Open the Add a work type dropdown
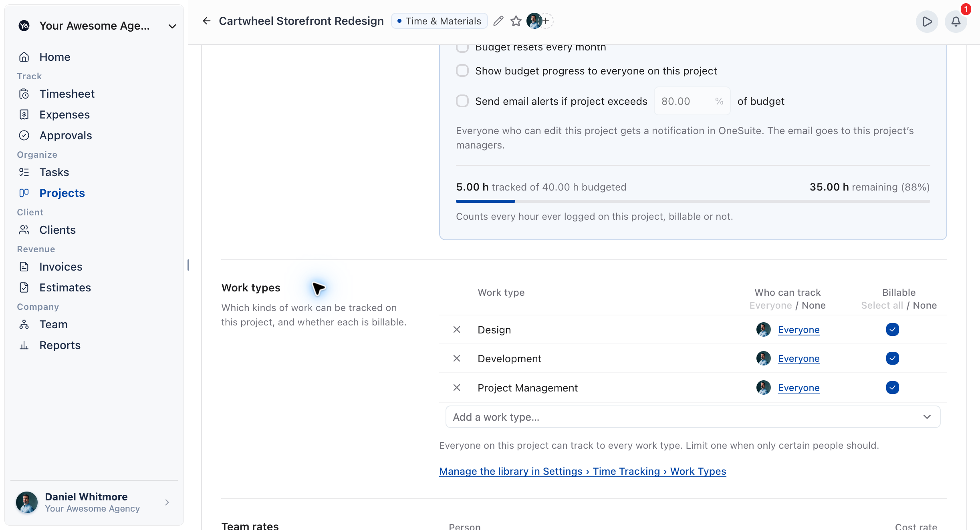980x530 pixels. [693, 417]
